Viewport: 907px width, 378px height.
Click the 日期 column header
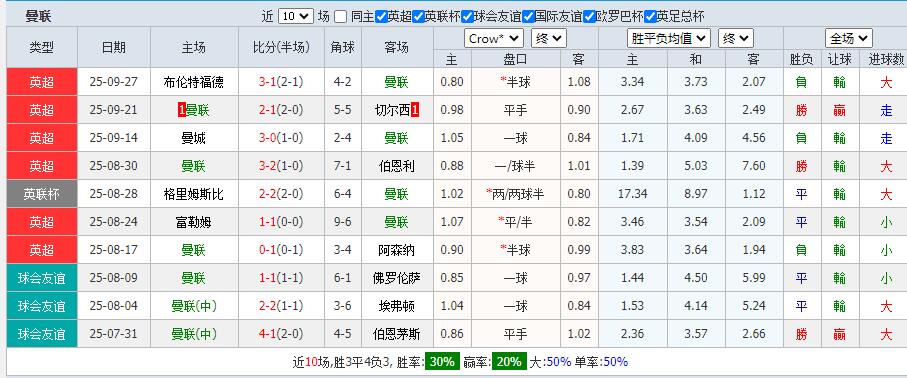114,47
